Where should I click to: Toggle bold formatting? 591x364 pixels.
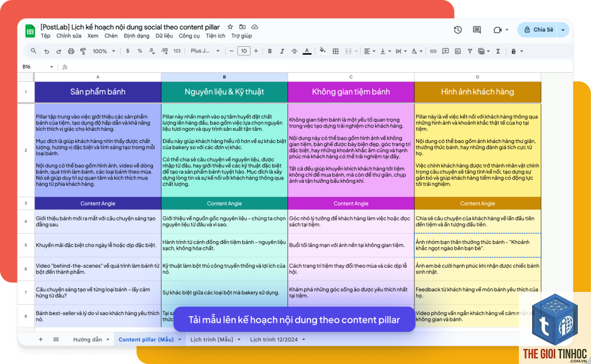[x=270, y=51]
